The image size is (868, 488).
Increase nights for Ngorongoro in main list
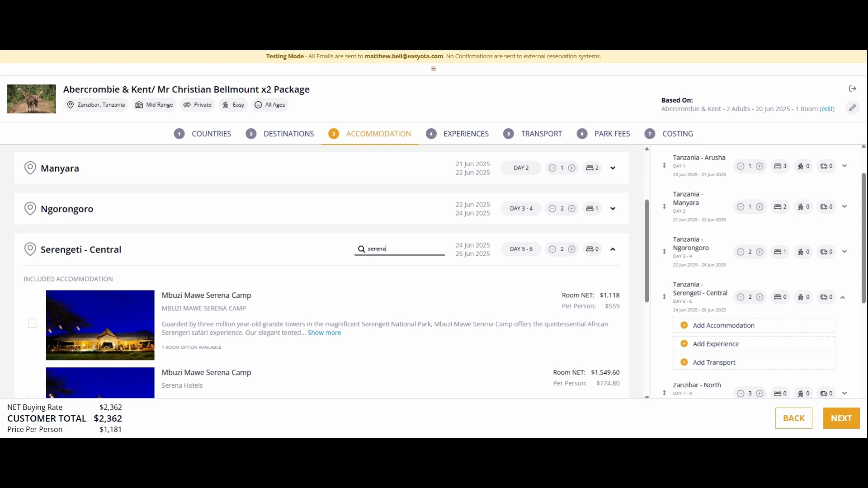pos(572,209)
